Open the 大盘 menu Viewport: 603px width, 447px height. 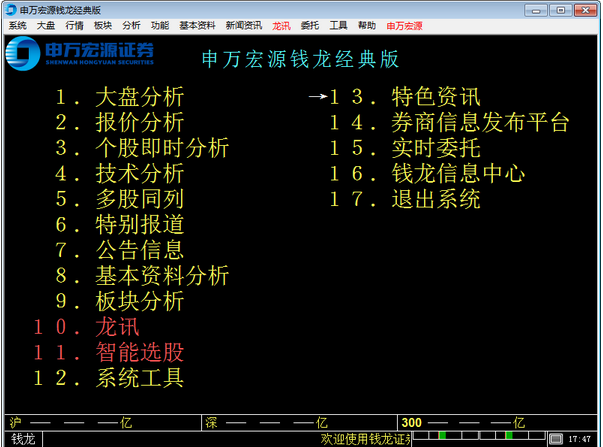(x=46, y=26)
